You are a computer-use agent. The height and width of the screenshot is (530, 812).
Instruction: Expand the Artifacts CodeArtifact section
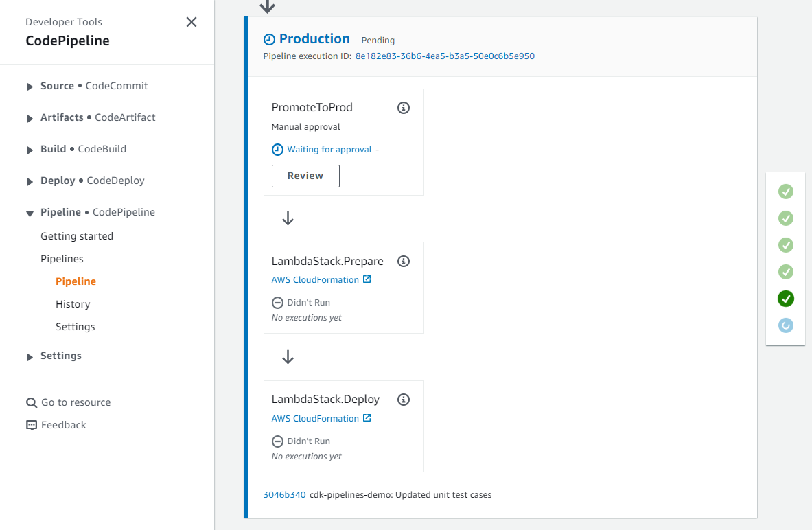tap(30, 118)
